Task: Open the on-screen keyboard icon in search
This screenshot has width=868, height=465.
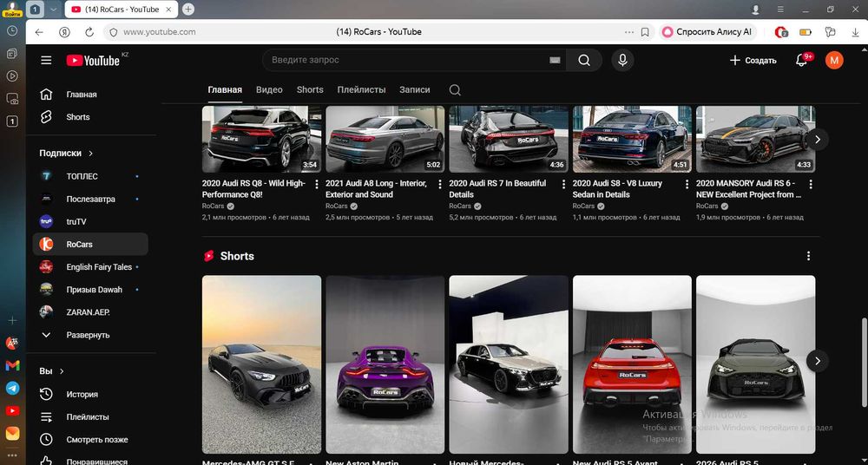Action: tap(556, 60)
